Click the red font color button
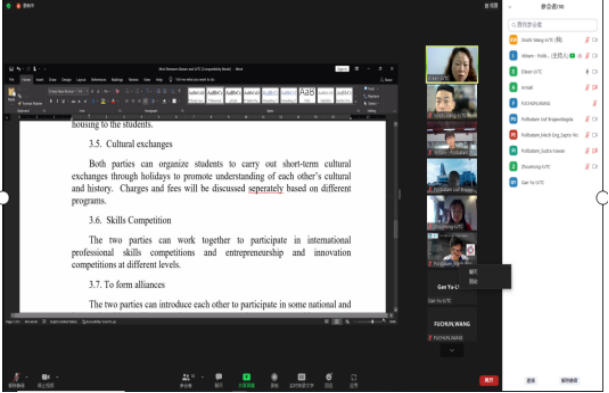 (113, 101)
